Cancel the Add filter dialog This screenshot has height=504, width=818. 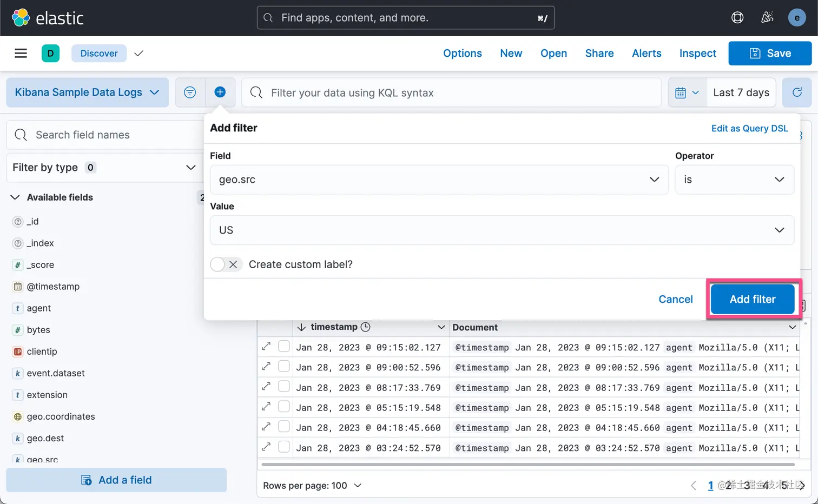676,299
